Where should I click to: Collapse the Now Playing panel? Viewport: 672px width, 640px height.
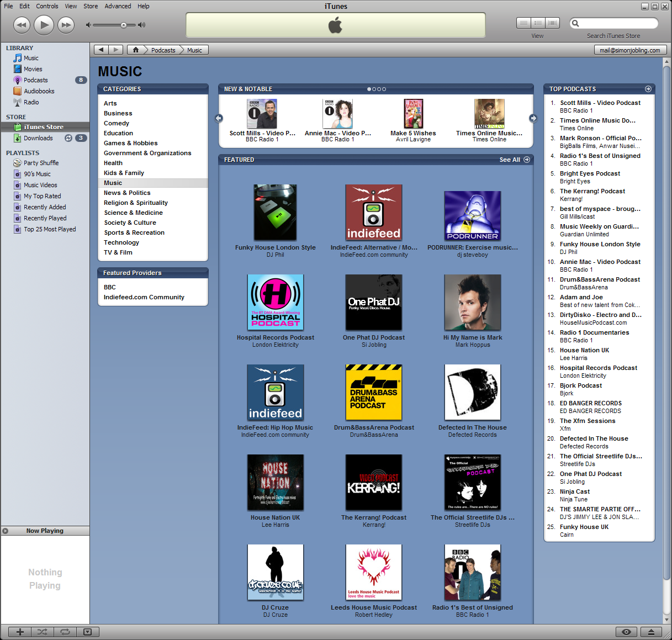coord(6,531)
